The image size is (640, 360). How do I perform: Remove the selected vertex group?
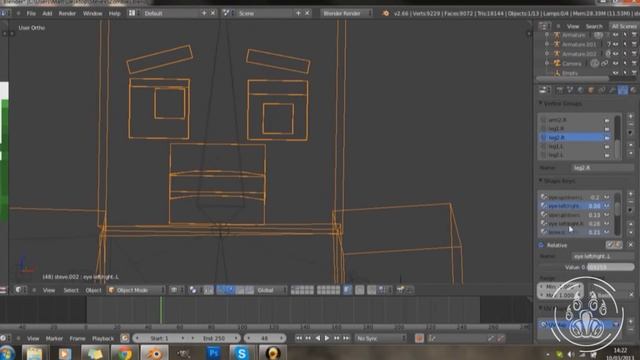[x=631, y=124]
